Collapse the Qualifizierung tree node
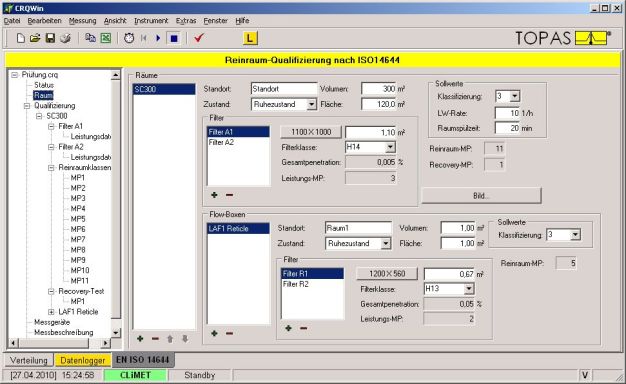The image size is (626, 384). 27,106
